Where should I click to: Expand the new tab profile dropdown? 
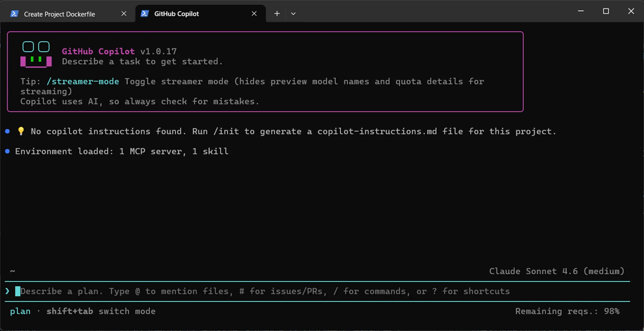(x=293, y=14)
